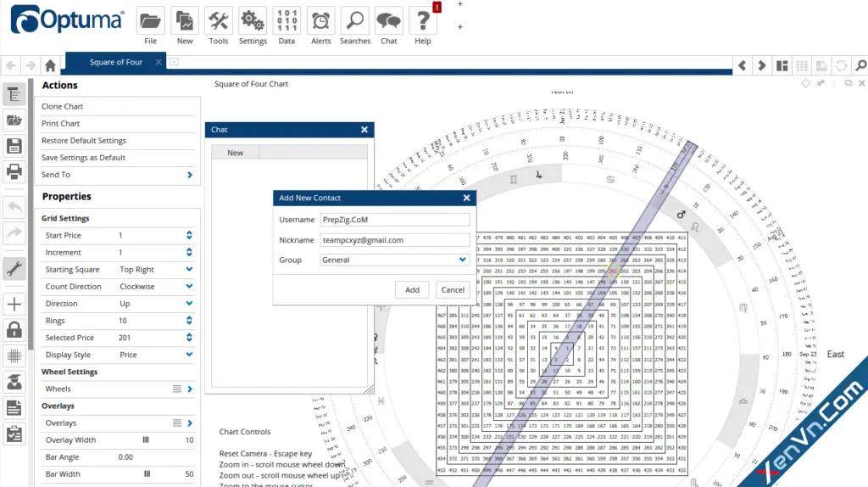868x487 pixels.
Task: Open the Settings gears icon
Action: coord(253,21)
